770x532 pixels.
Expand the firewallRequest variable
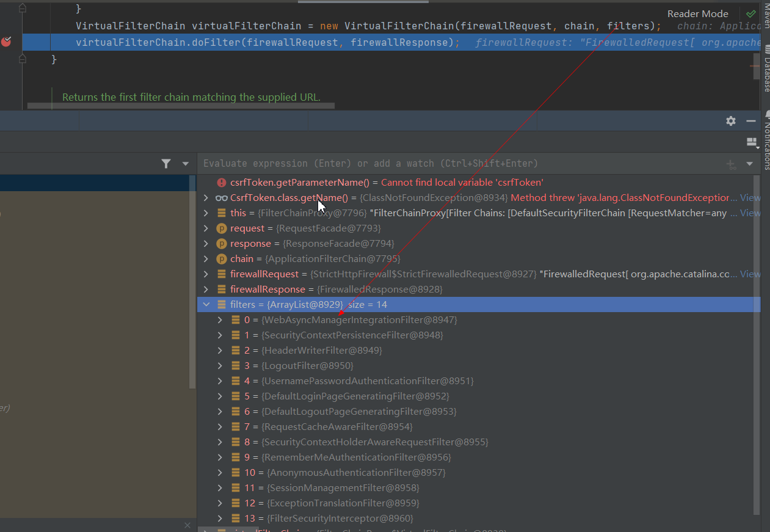click(206, 274)
